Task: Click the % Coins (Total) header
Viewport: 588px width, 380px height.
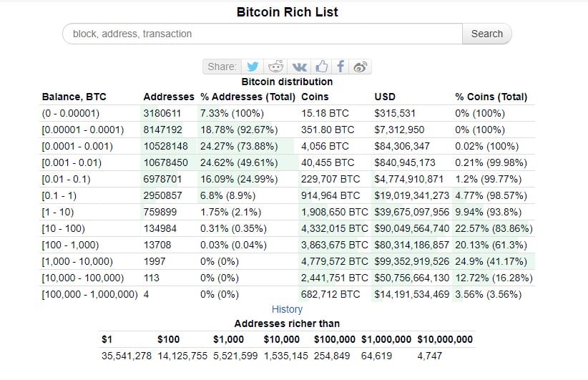Action: tap(491, 97)
